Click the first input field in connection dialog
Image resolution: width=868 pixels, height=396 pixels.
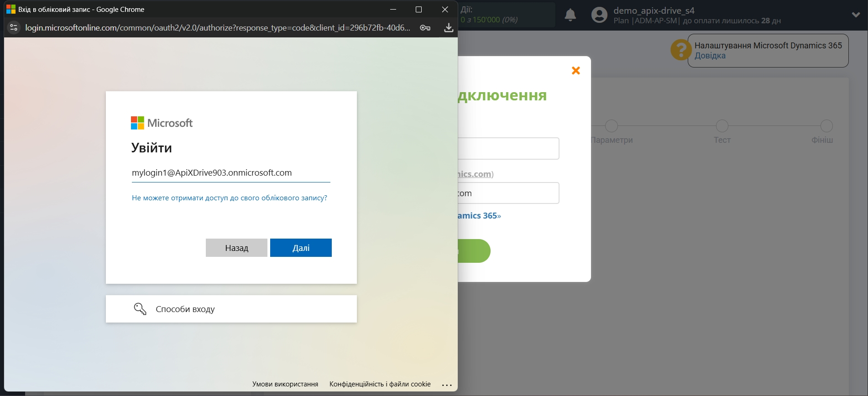tap(509, 148)
